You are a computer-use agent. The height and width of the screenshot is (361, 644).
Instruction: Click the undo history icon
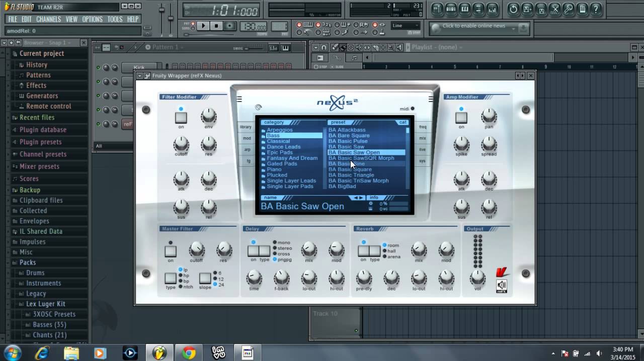[513, 9]
